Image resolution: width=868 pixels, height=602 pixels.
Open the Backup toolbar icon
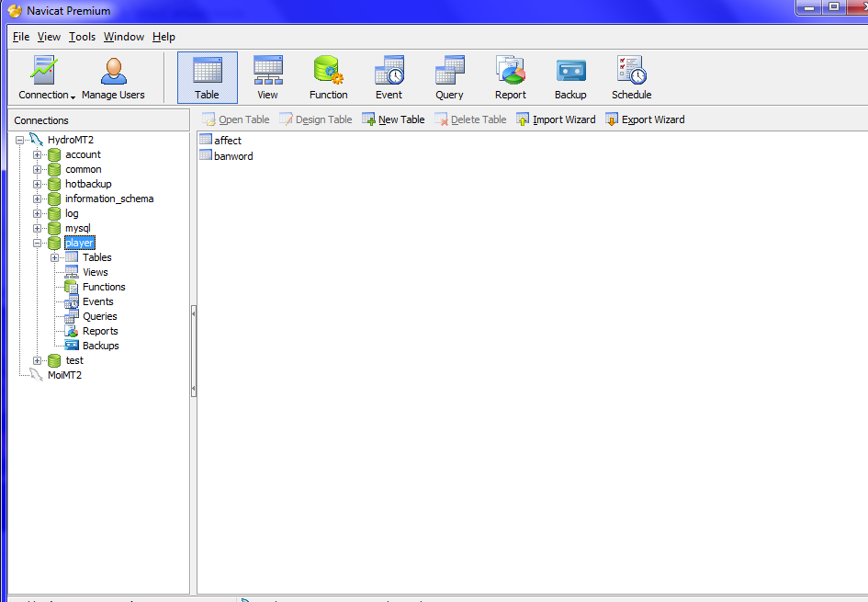point(570,71)
